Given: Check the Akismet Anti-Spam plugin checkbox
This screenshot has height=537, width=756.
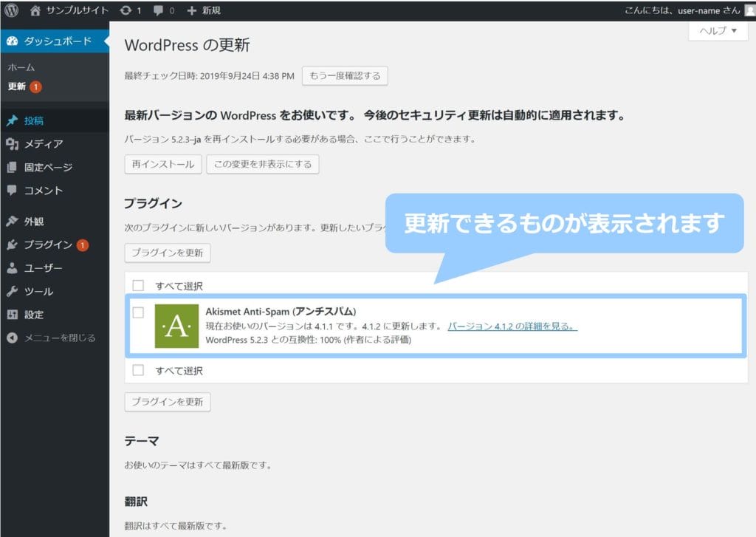Looking at the screenshot, I should pos(138,312).
